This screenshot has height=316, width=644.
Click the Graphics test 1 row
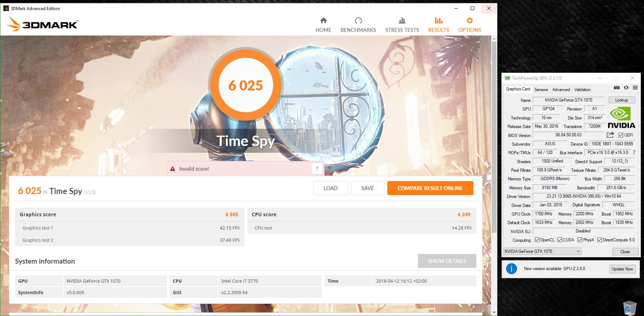(x=130, y=228)
